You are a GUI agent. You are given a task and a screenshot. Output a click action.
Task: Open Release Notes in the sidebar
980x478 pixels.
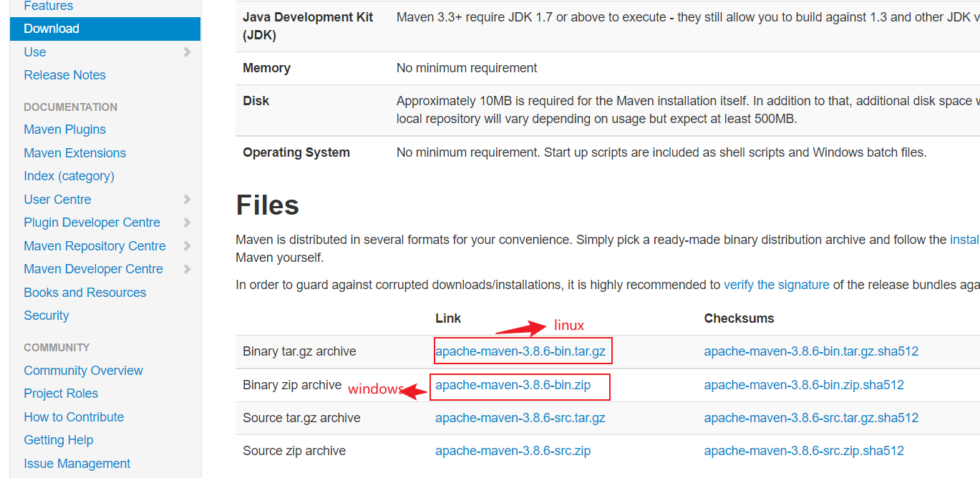[x=64, y=75]
